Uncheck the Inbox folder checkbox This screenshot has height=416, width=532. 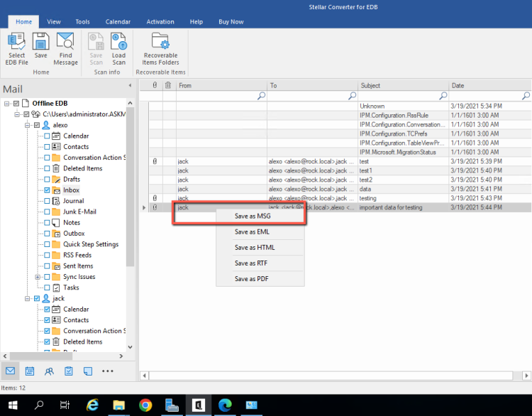(x=47, y=190)
